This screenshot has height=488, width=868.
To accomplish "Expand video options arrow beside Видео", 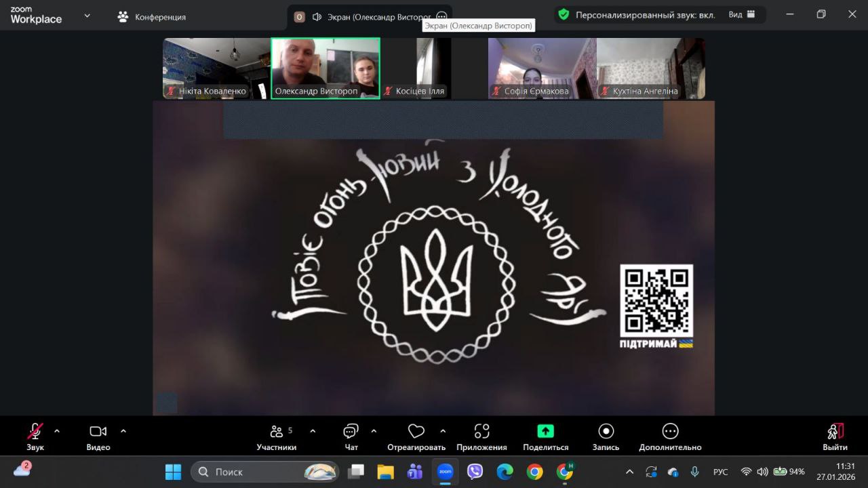I will click(123, 431).
